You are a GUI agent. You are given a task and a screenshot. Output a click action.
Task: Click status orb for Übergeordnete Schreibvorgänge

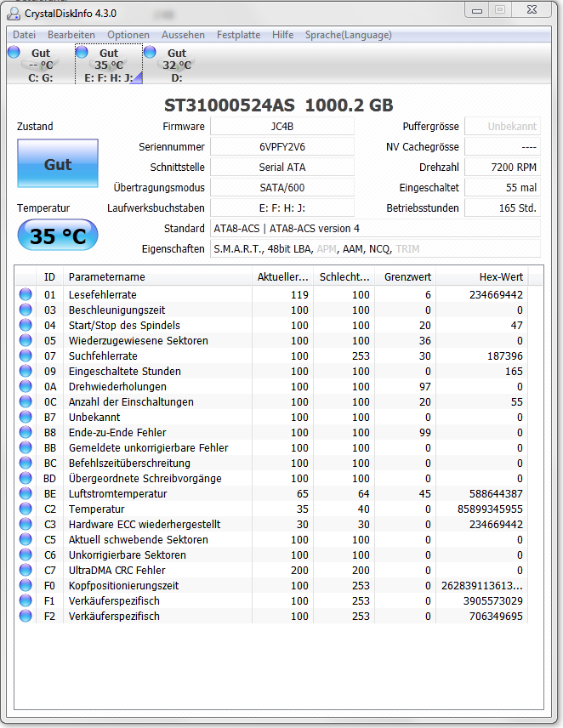(26, 478)
